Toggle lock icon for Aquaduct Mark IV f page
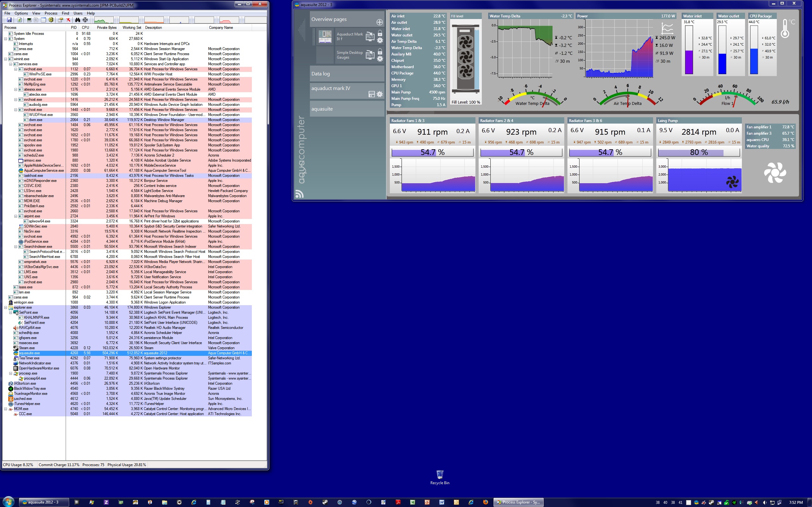 (379, 33)
